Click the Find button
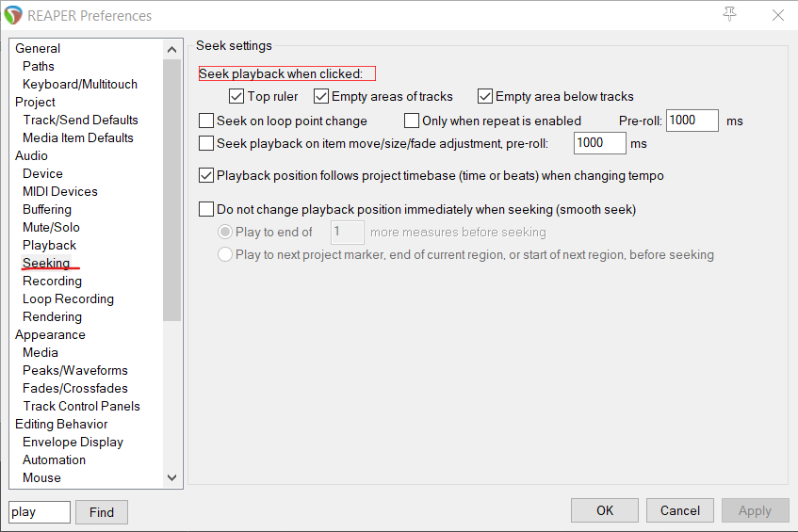This screenshot has width=798, height=532. [x=102, y=512]
